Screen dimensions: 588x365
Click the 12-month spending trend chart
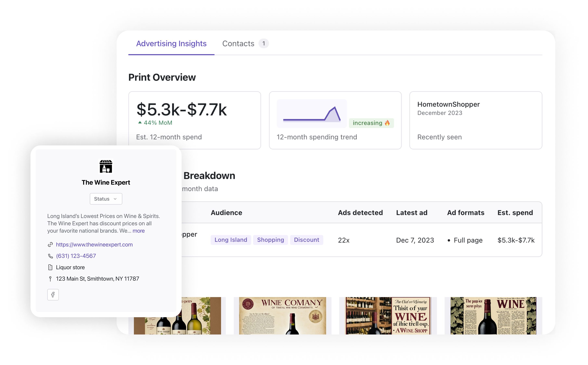tap(311, 113)
